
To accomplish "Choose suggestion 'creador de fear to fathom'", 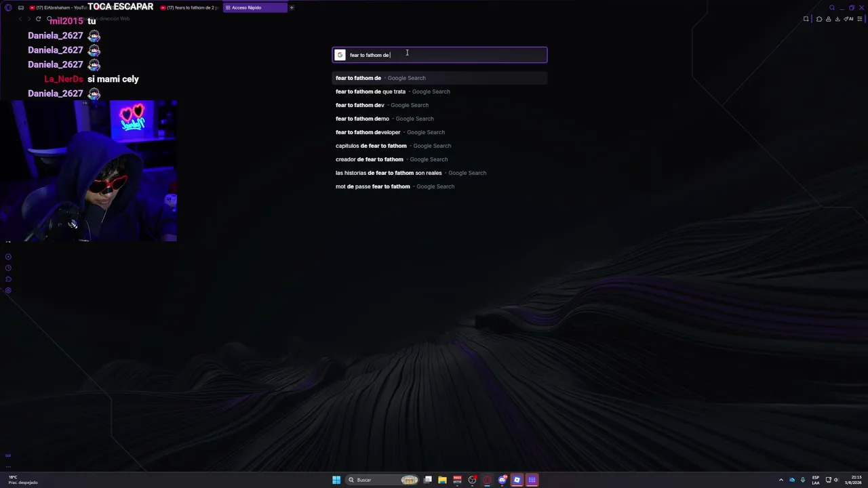I will [x=439, y=159].
